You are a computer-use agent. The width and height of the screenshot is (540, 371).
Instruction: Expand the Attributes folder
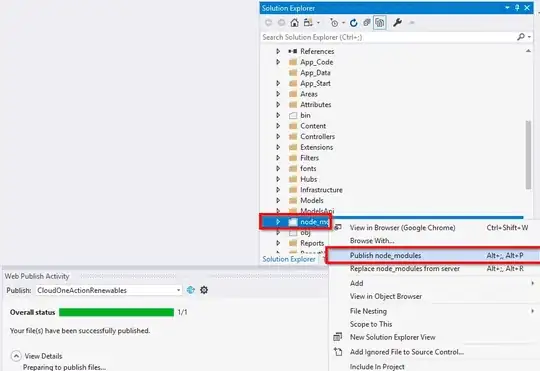(278, 104)
